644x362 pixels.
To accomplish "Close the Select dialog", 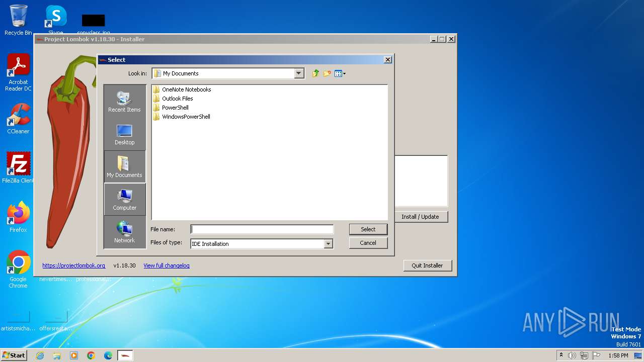I will click(387, 59).
